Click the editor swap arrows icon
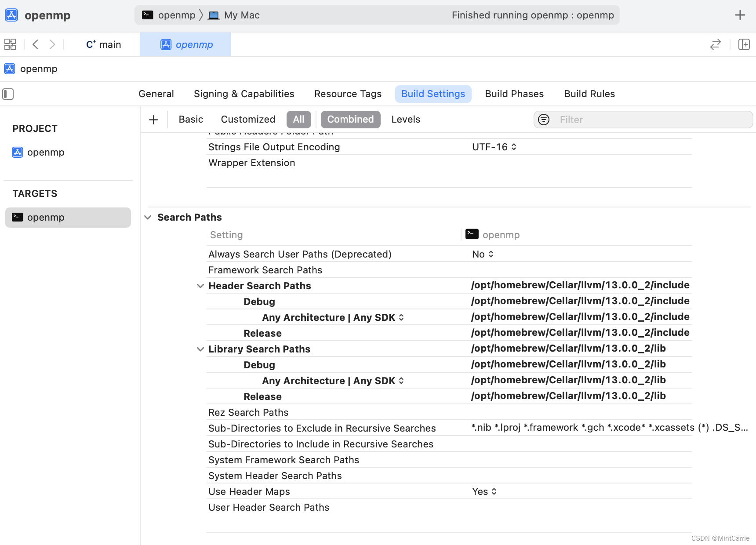The width and height of the screenshot is (756, 545). (716, 44)
